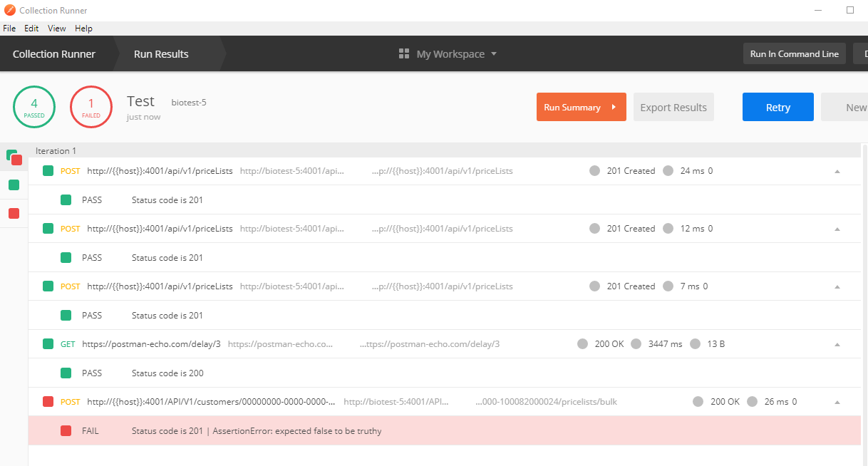The height and width of the screenshot is (466, 868).
Task: Collapse the GET postman-echo delay request
Action: (x=837, y=344)
